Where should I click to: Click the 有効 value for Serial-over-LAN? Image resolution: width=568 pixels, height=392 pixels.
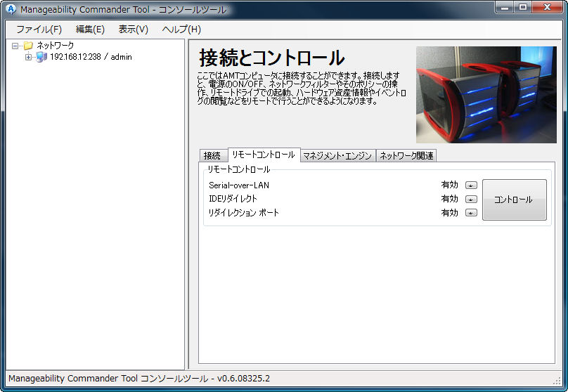(x=449, y=185)
